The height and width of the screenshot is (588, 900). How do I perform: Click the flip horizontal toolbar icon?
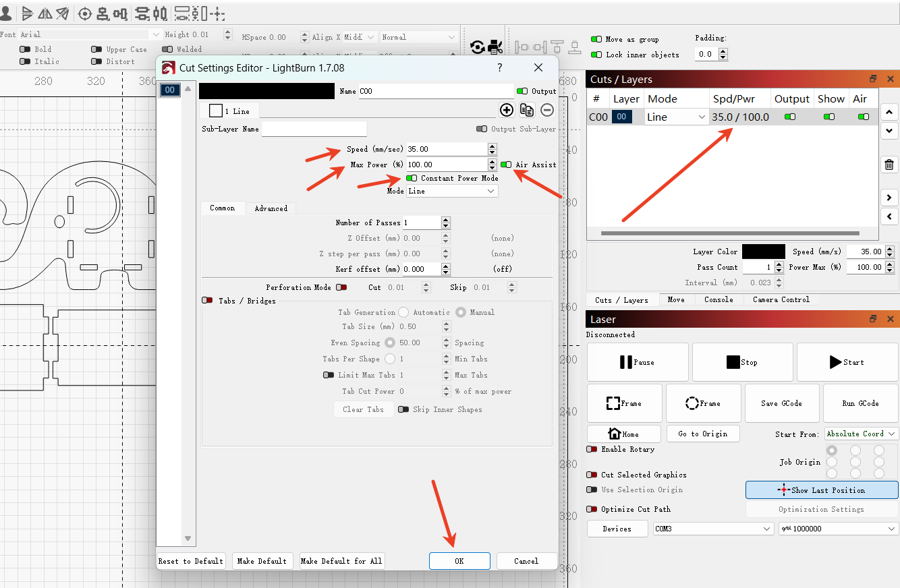45,13
